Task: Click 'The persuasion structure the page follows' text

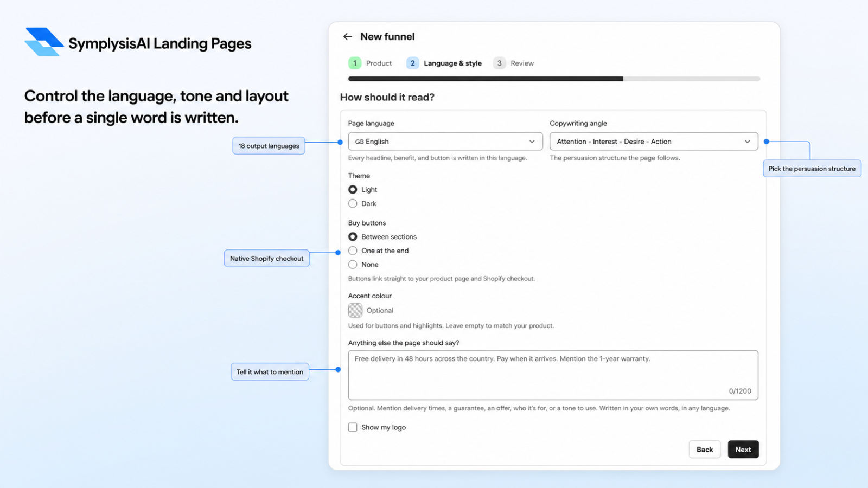Action: click(x=615, y=158)
